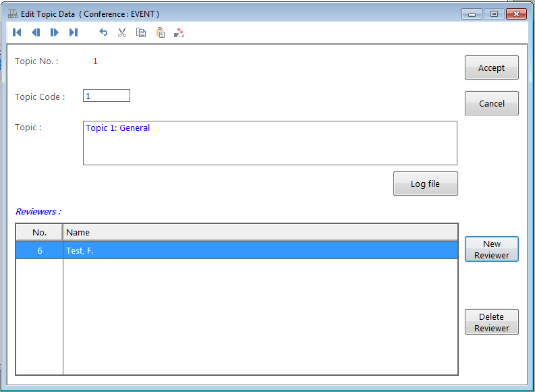
Task: Click the Cut scissors icon
Action: 122,32
